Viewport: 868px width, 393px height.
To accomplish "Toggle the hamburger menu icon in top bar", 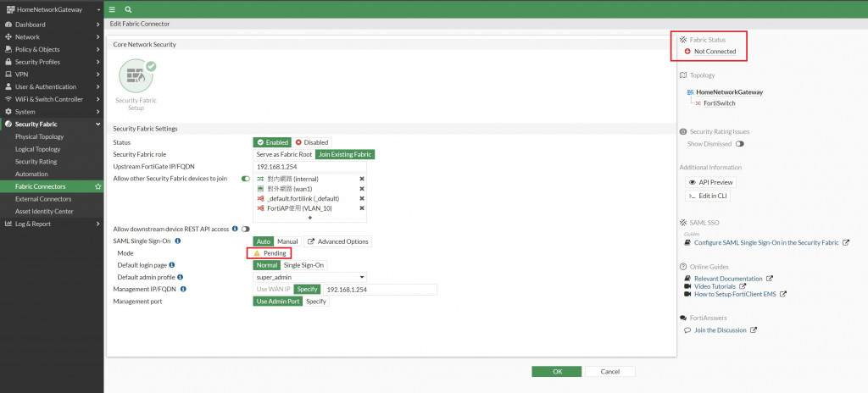I will coord(113,9).
